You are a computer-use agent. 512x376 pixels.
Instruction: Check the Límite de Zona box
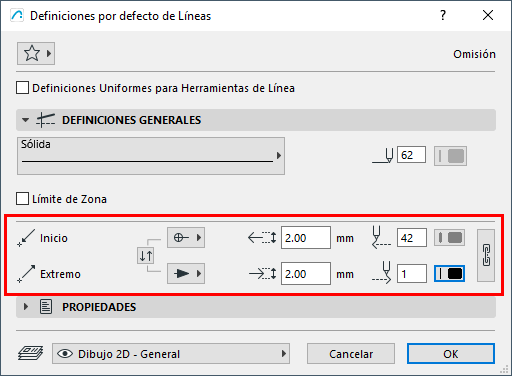pyautogui.click(x=22, y=199)
